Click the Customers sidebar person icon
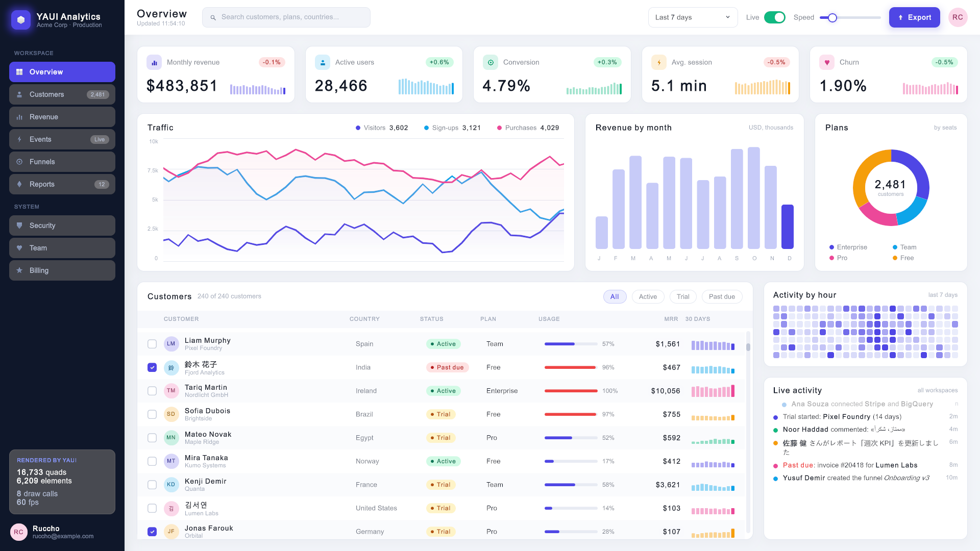 (x=19, y=94)
